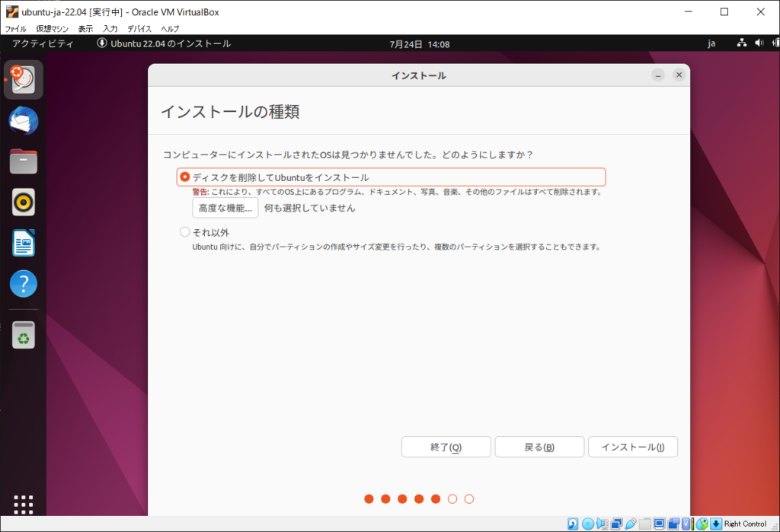Image resolution: width=780 pixels, height=532 pixels.
Task: Click the インストール(I) button
Action: [633, 447]
